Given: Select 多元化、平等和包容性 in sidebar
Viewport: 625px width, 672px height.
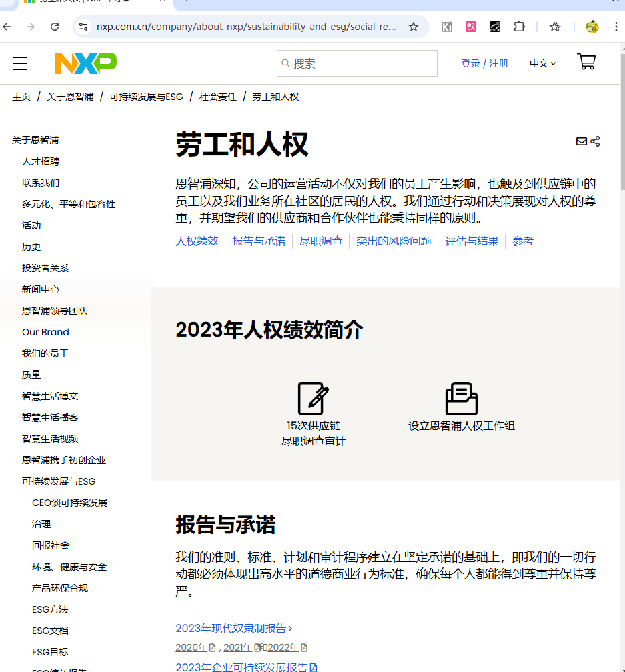Looking at the screenshot, I should (x=69, y=204).
